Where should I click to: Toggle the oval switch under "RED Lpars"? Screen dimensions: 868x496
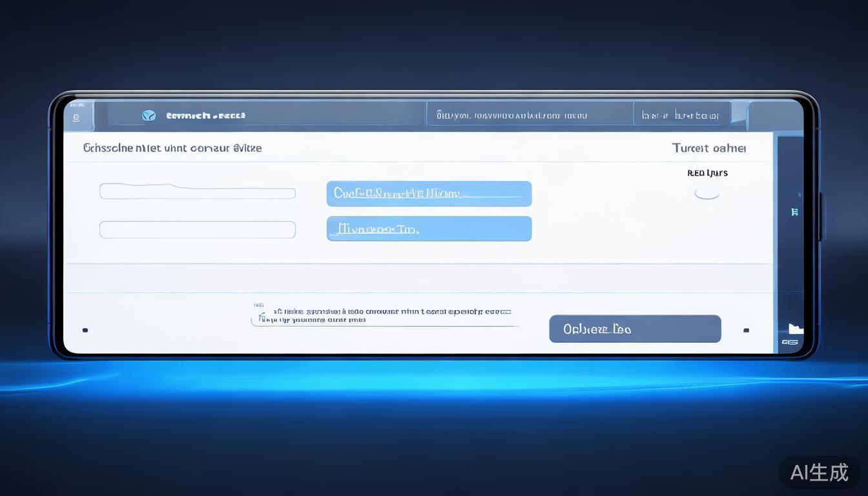tap(707, 193)
